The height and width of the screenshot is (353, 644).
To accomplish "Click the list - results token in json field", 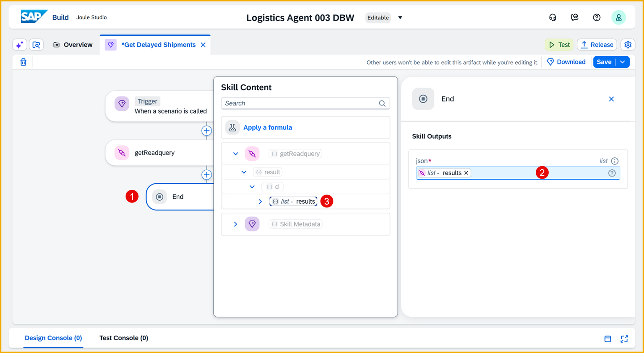I will (444, 173).
